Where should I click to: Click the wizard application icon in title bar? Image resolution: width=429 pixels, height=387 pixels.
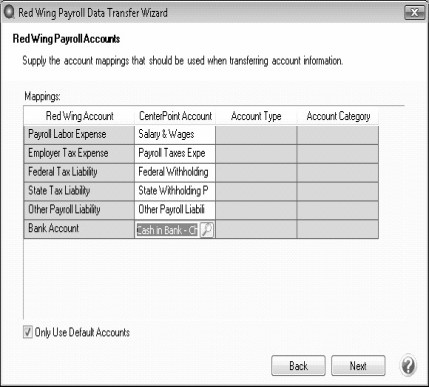9,13
